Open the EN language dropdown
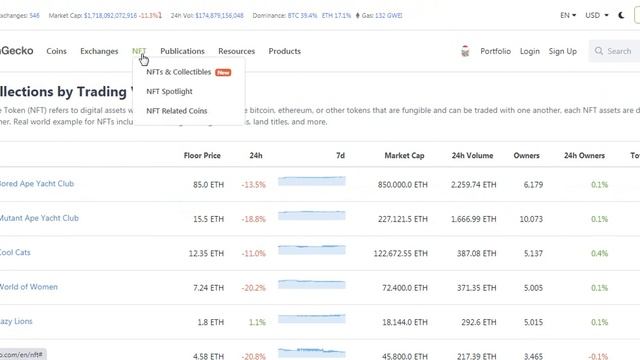This screenshot has width=640, height=360. pos(568,16)
